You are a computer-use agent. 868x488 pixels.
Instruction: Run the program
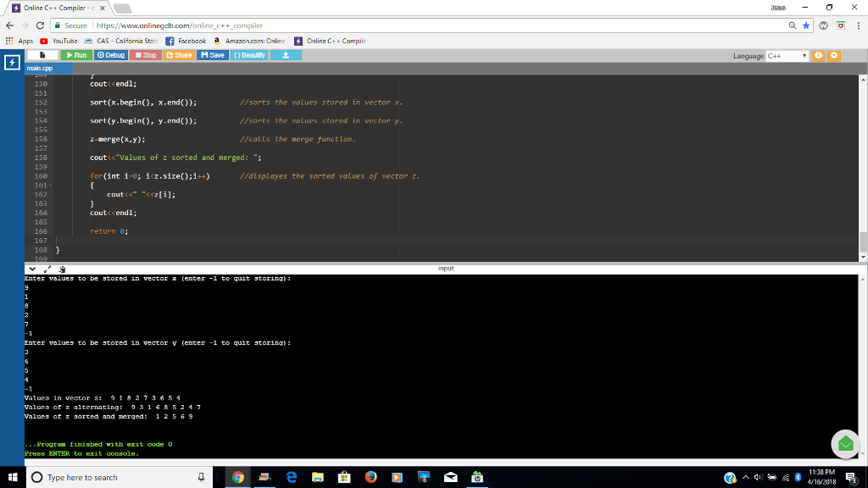point(76,55)
